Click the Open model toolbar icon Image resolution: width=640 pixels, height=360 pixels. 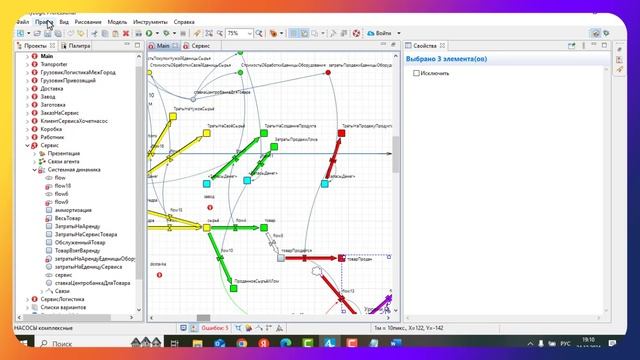37,33
